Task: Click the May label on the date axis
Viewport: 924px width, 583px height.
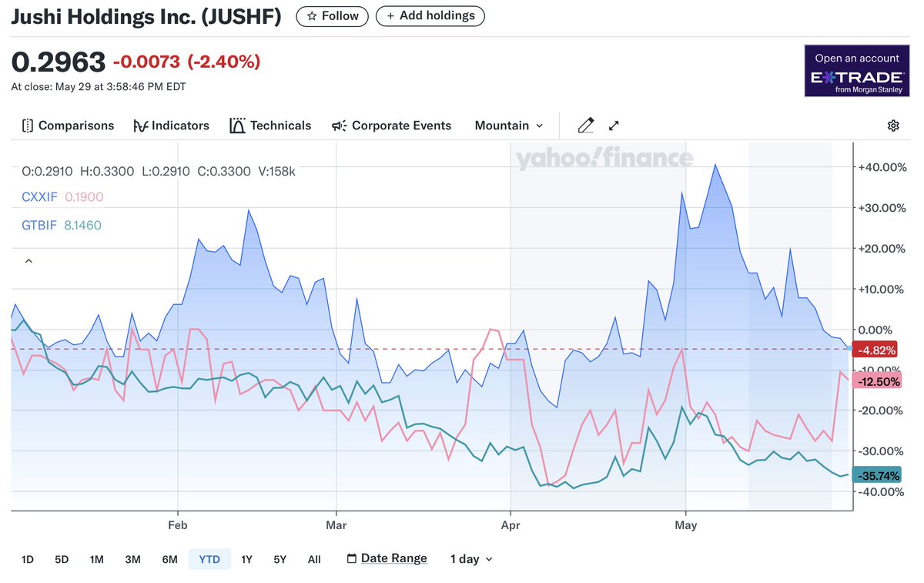Action: pyautogui.click(x=685, y=525)
